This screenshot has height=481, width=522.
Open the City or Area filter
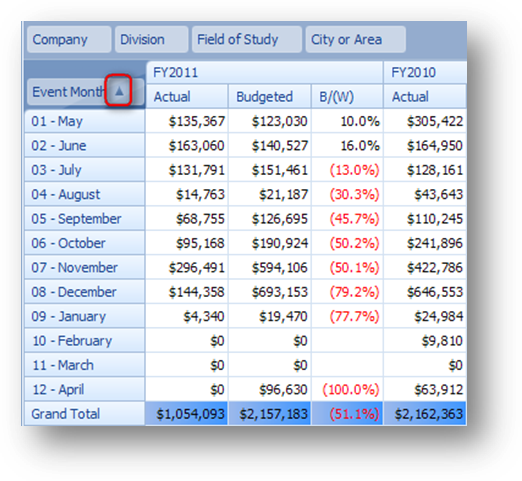pos(356,40)
